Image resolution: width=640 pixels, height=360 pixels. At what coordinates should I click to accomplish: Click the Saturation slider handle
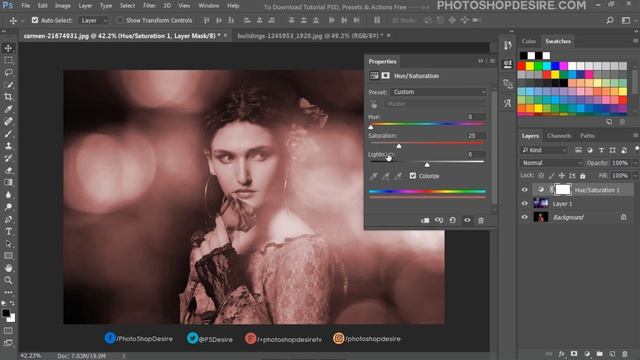[x=399, y=146]
